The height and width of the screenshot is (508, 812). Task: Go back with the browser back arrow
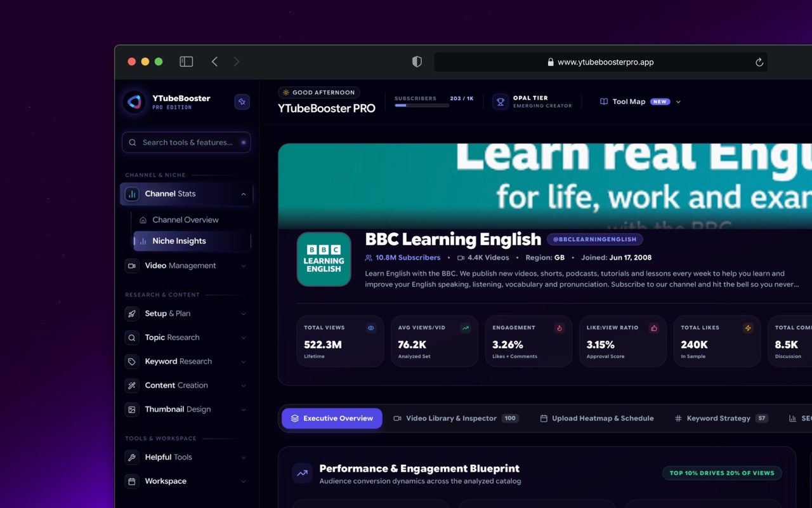214,62
